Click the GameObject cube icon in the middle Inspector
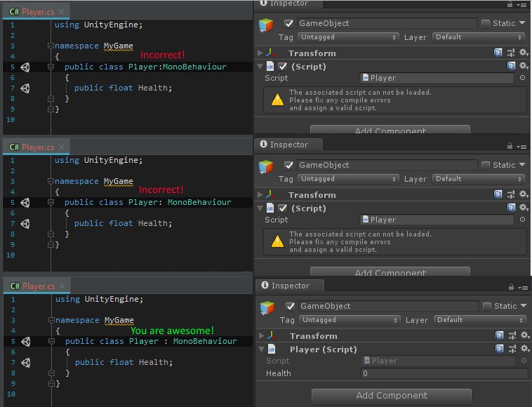 tap(266, 167)
